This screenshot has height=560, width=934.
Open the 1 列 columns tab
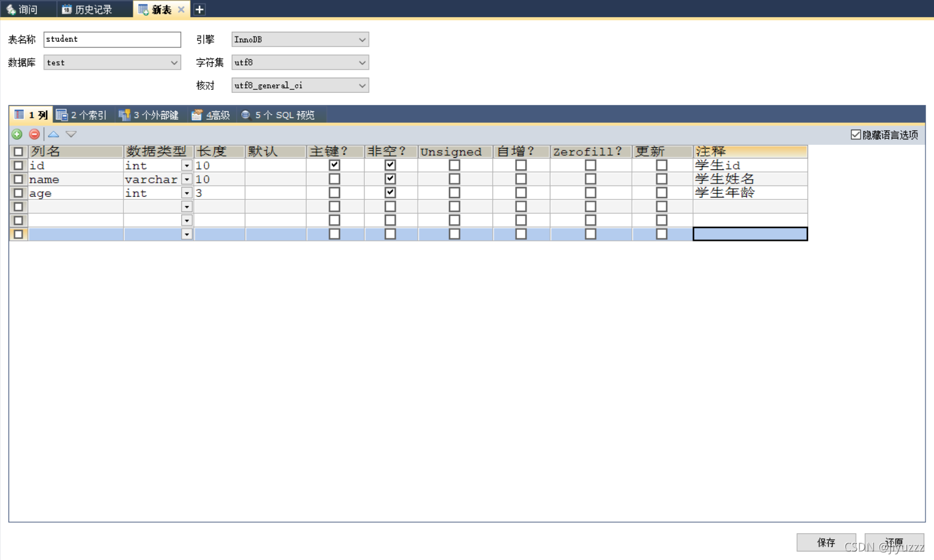pyautogui.click(x=31, y=115)
